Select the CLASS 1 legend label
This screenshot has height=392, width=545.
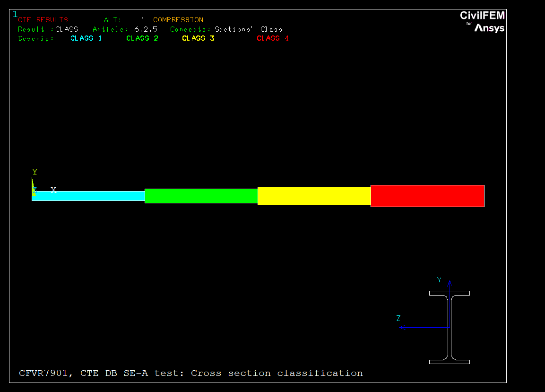coord(86,38)
